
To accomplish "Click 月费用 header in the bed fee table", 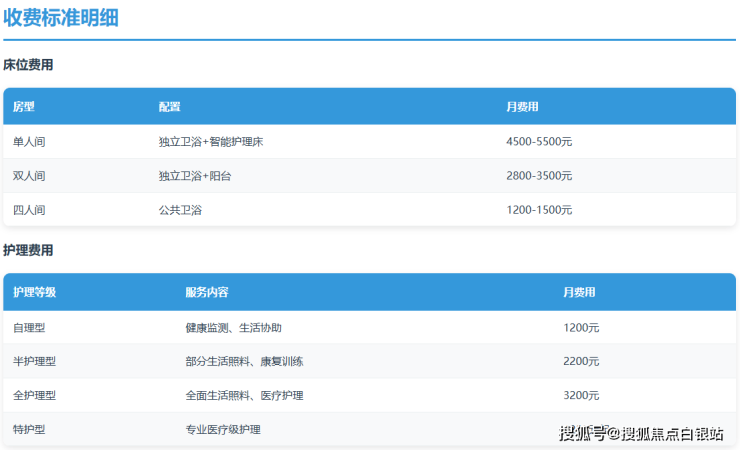I will coord(522,107).
